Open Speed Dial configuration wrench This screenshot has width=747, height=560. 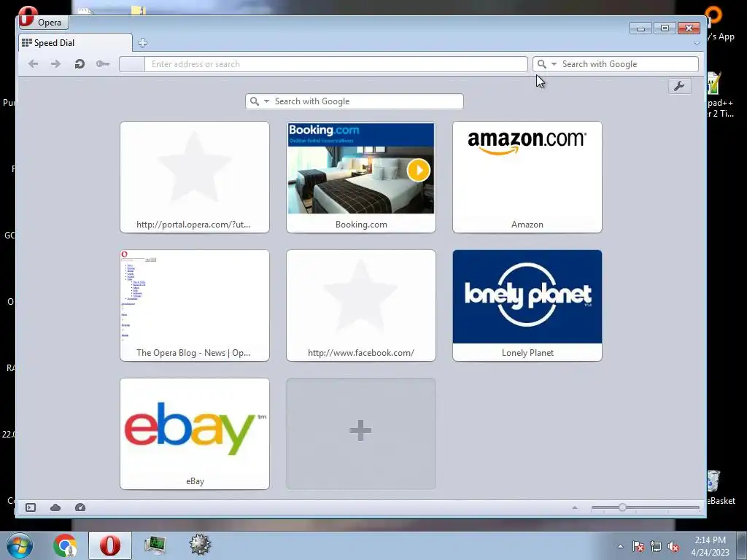coord(679,86)
